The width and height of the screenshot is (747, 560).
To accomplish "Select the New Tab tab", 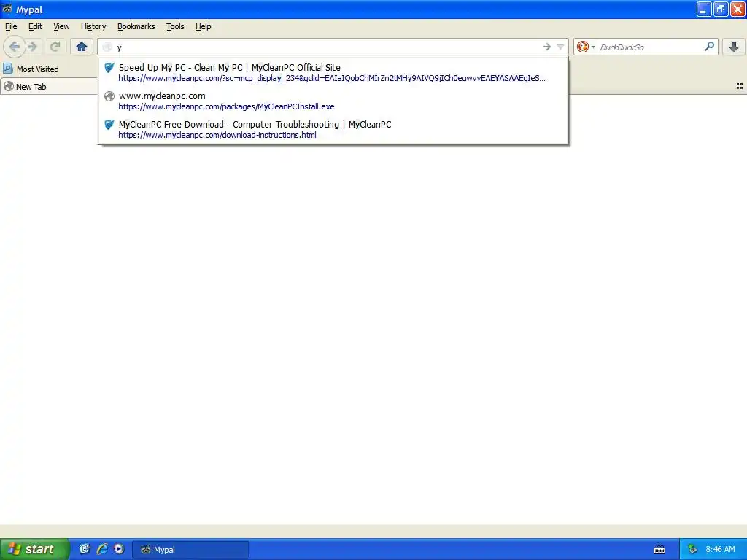I will 49,87.
